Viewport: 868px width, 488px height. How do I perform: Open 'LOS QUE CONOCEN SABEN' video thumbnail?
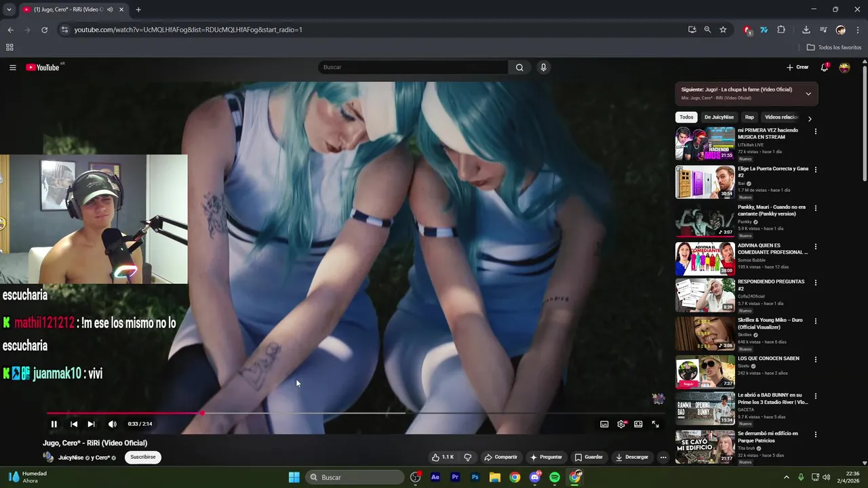(x=705, y=372)
